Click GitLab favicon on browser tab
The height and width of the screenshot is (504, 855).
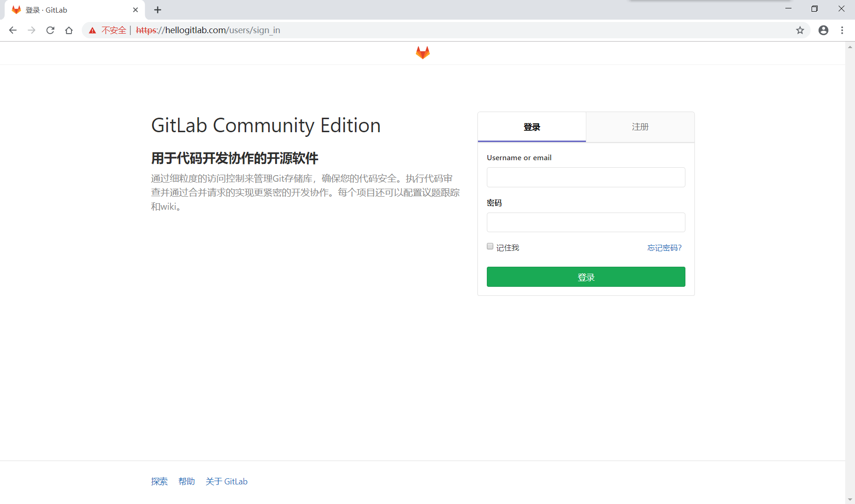coord(16,10)
